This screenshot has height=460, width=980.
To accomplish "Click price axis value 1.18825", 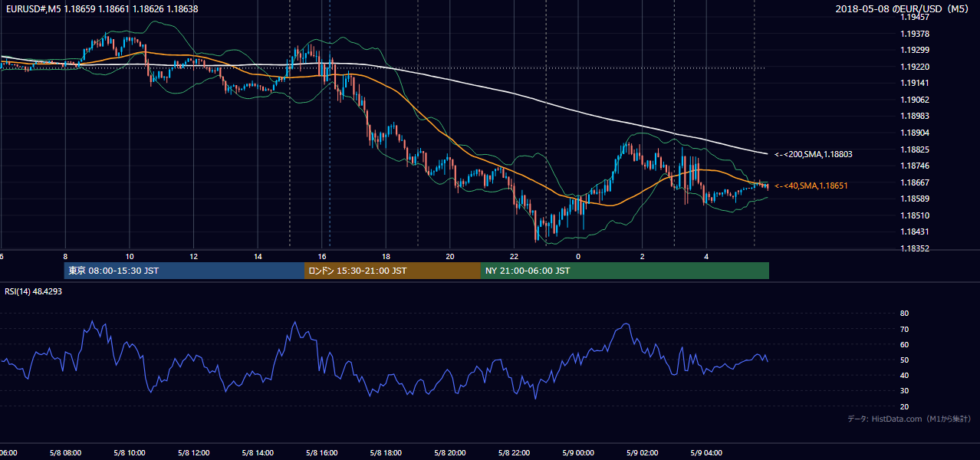I will pos(914,149).
